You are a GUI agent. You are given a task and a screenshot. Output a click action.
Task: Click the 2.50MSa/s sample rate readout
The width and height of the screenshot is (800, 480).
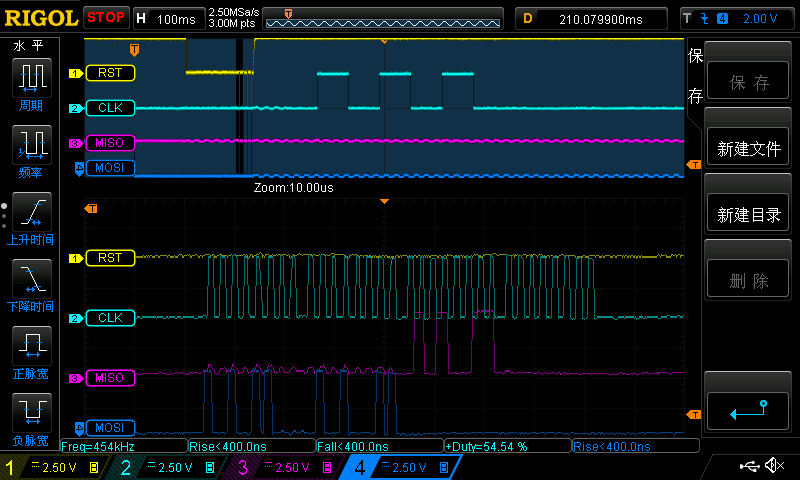pyautogui.click(x=234, y=12)
